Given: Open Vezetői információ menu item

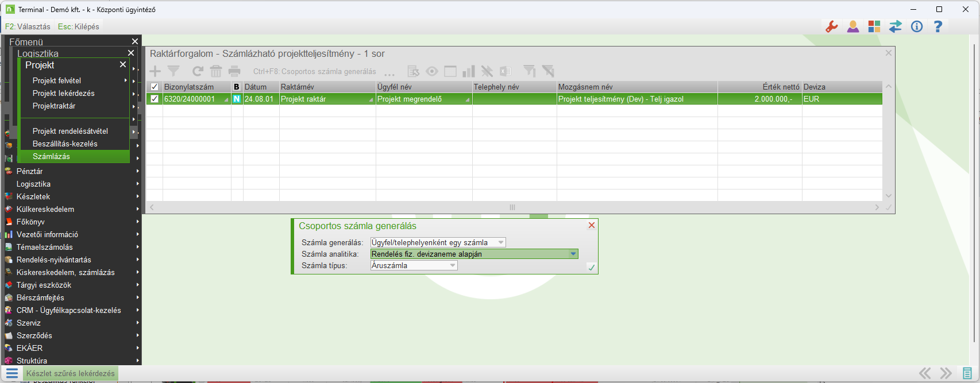Looking at the screenshot, I should pos(72,234).
